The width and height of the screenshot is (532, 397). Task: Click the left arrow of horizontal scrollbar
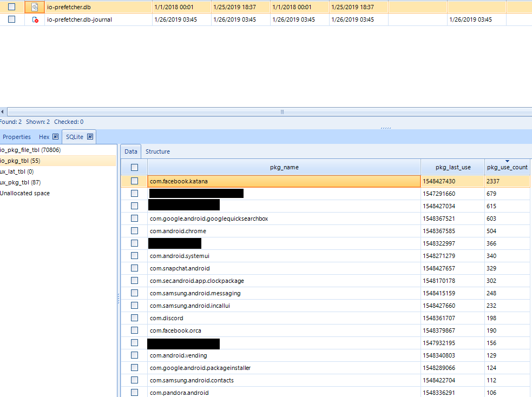[2, 111]
